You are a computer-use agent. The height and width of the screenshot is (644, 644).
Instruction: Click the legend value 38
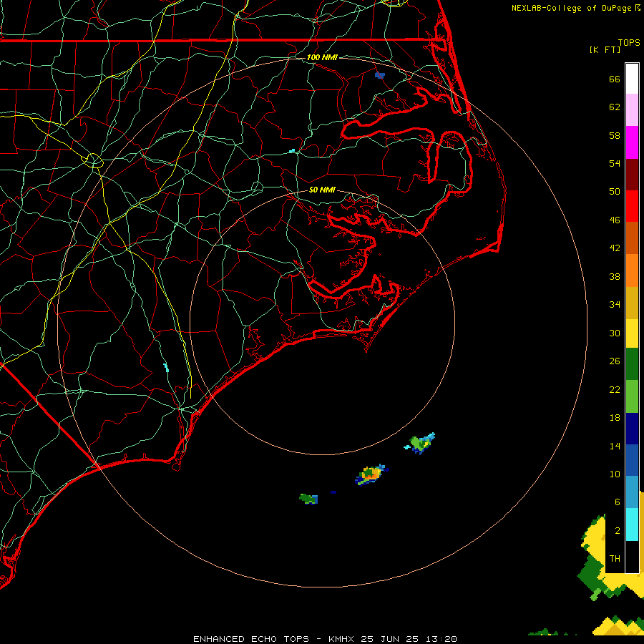point(615,277)
